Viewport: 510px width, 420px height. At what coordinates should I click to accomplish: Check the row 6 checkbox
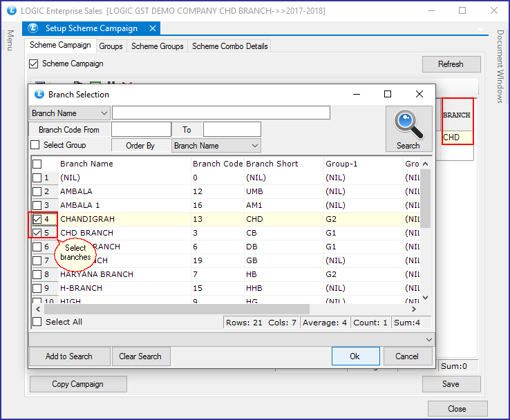[x=37, y=247]
